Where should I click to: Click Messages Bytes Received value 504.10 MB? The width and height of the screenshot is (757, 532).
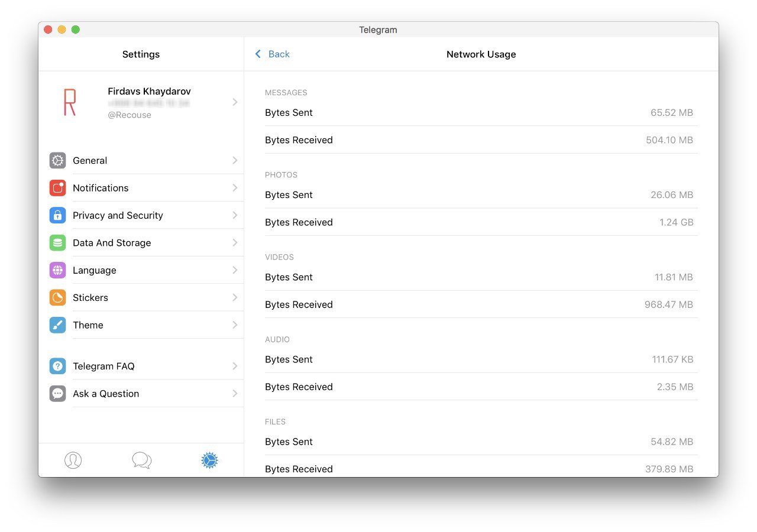coord(669,140)
